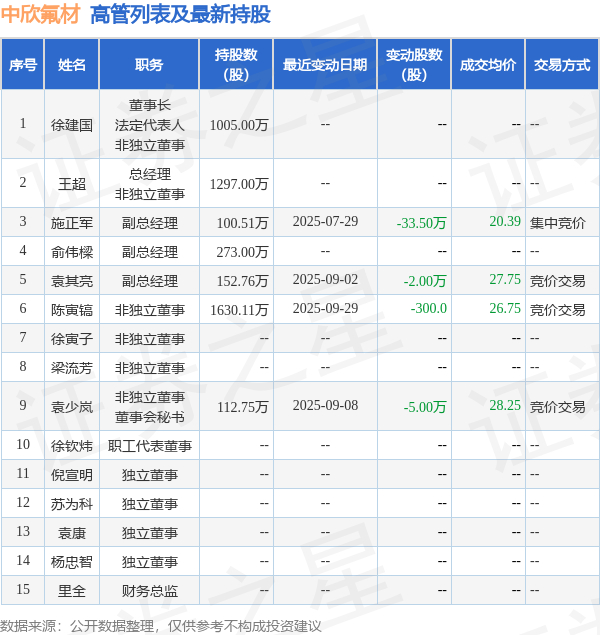600x635 pixels.
Task: Click 副总经理 in 施正军's row
Action: tap(149, 223)
